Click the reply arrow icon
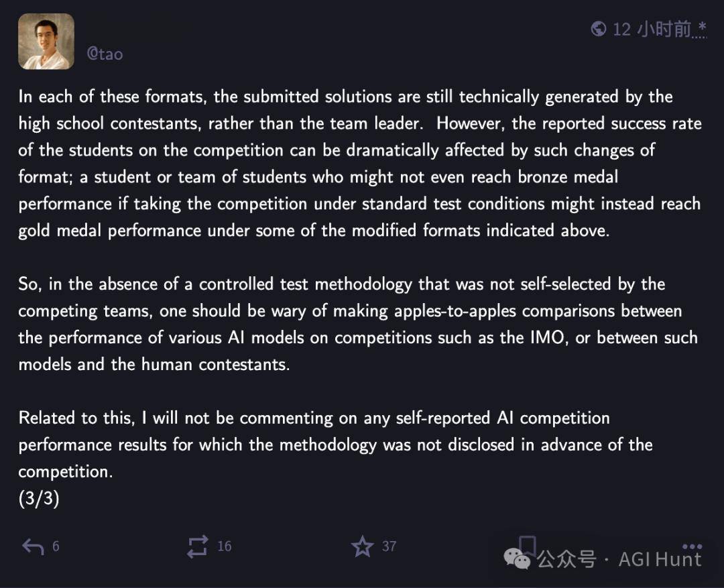 (34, 547)
